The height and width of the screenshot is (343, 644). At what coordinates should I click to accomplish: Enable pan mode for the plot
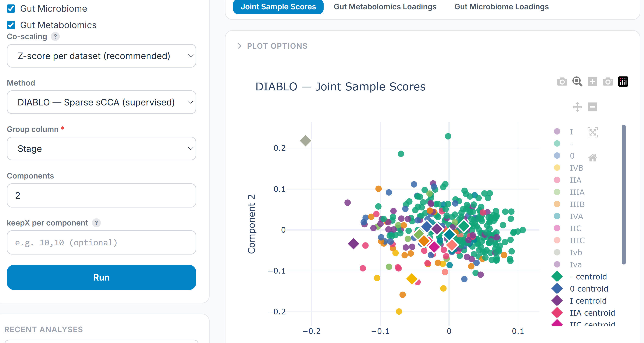tap(577, 107)
